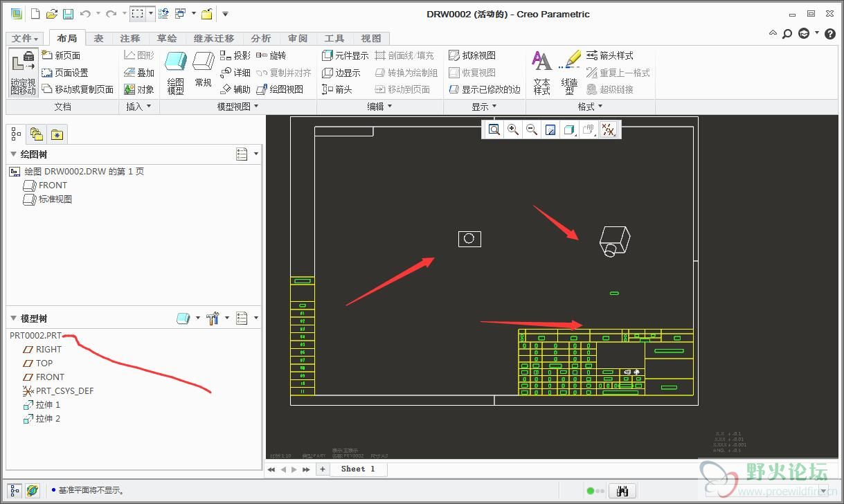Select 拉伸 1 feature in model tree

pos(42,405)
